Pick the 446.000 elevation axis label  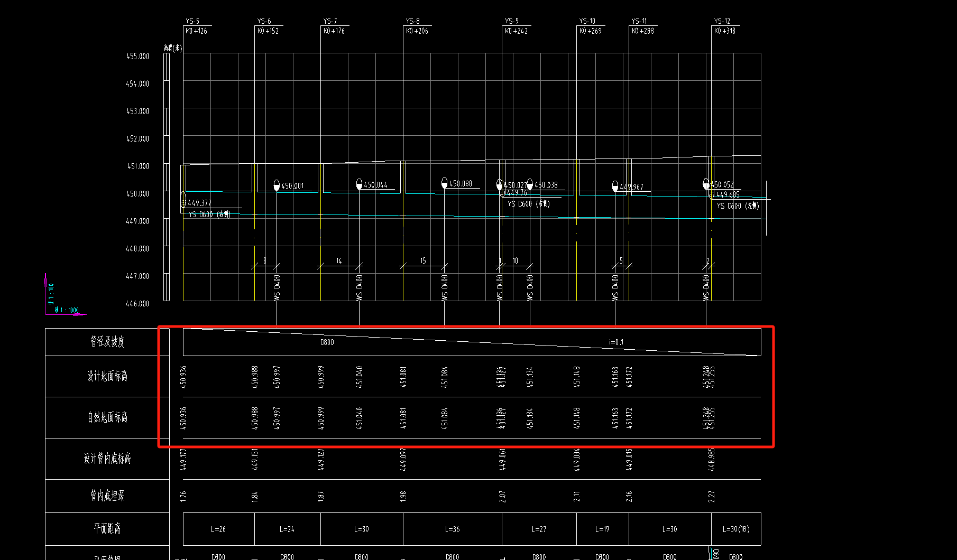[x=137, y=303]
